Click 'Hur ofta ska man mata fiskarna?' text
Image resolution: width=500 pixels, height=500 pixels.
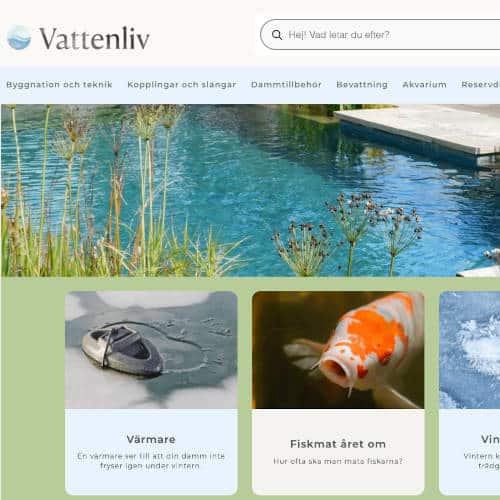338,461
